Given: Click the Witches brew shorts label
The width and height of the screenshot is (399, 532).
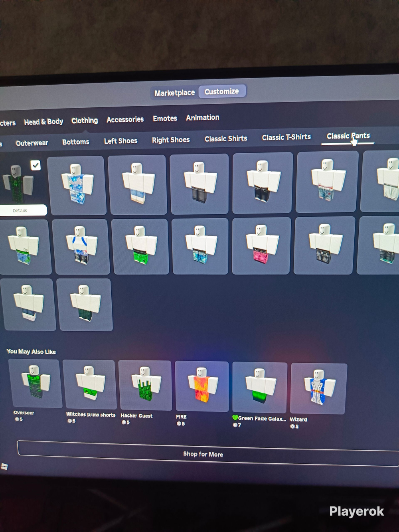Looking at the screenshot, I should click(91, 415).
